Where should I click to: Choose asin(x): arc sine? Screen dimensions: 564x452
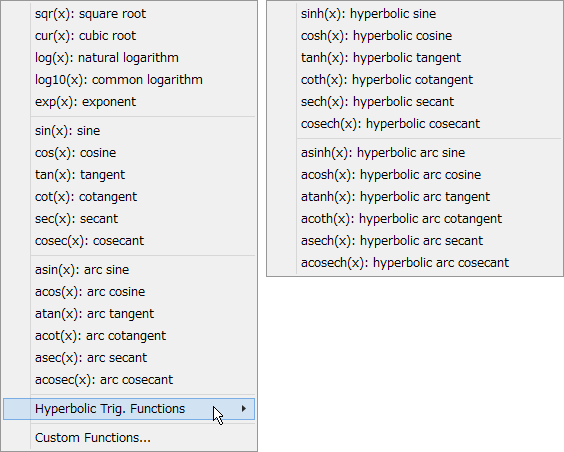point(129,270)
